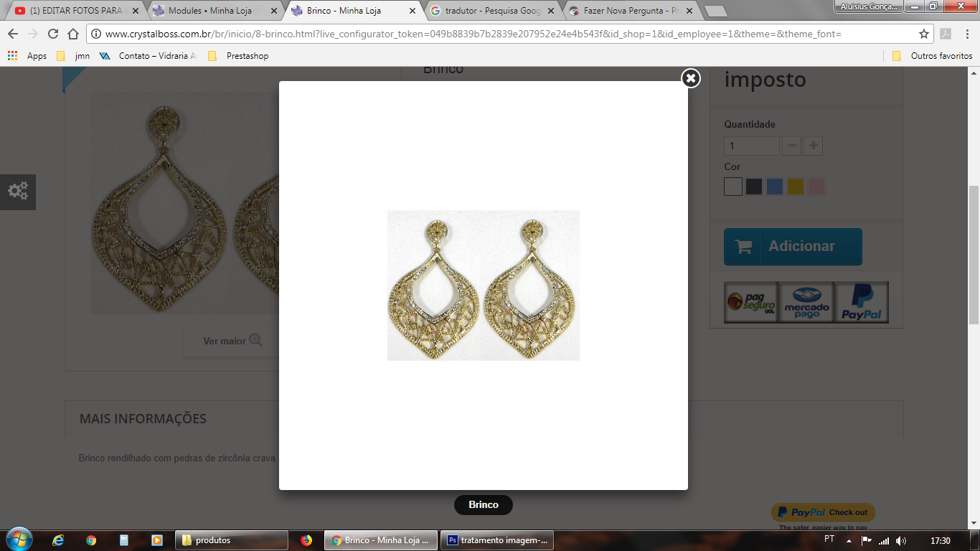Select the black color swatch
This screenshot has width=980, height=551.
(754, 187)
